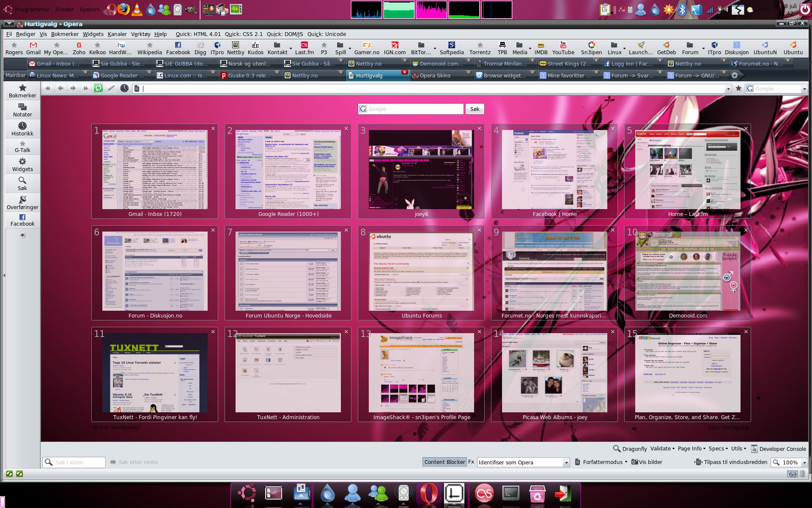Viewport: 812px width, 508px height.
Task: Launch Firefox from top panel
Action: coord(123,9)
